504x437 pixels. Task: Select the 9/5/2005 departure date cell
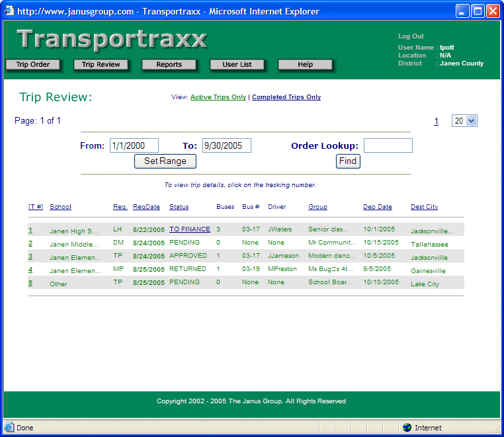point(377,269)
